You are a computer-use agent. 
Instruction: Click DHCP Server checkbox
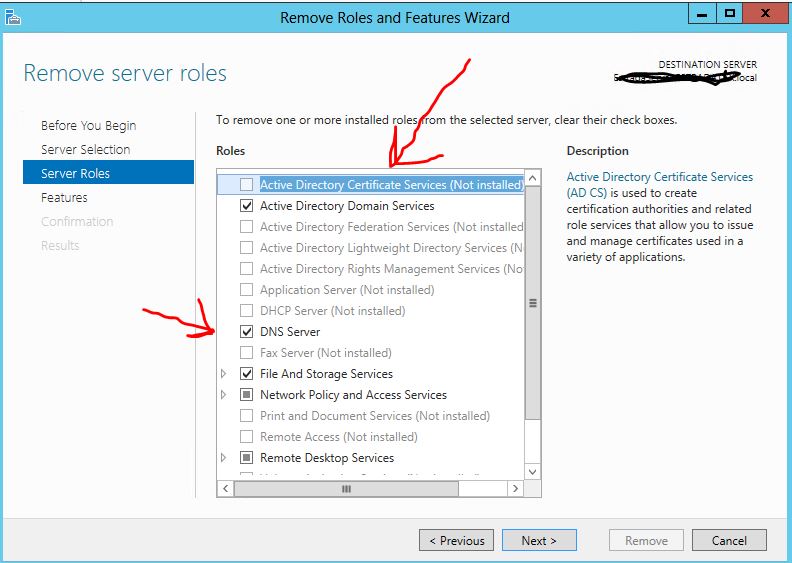point(246,311)
